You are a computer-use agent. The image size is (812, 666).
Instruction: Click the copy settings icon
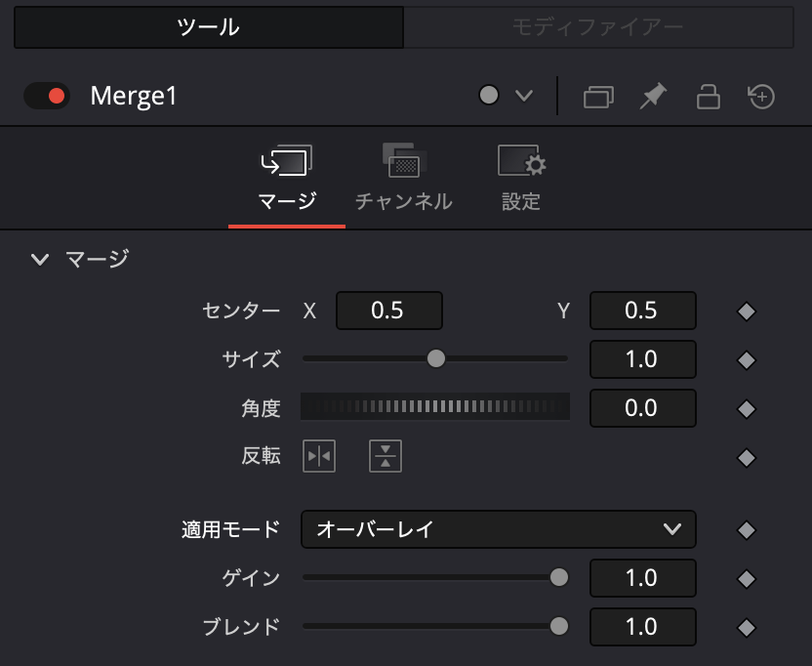[x=597, y=95]
